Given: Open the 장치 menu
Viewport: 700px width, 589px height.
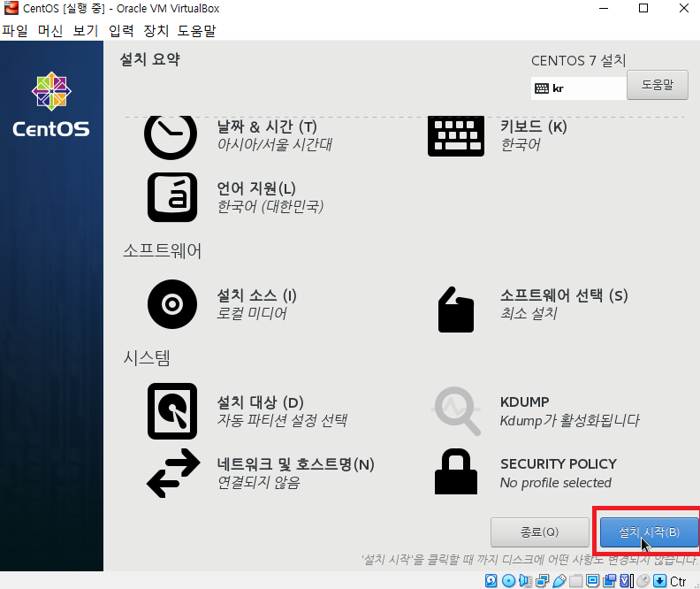Looking at the screenshot, I should 156,31.
